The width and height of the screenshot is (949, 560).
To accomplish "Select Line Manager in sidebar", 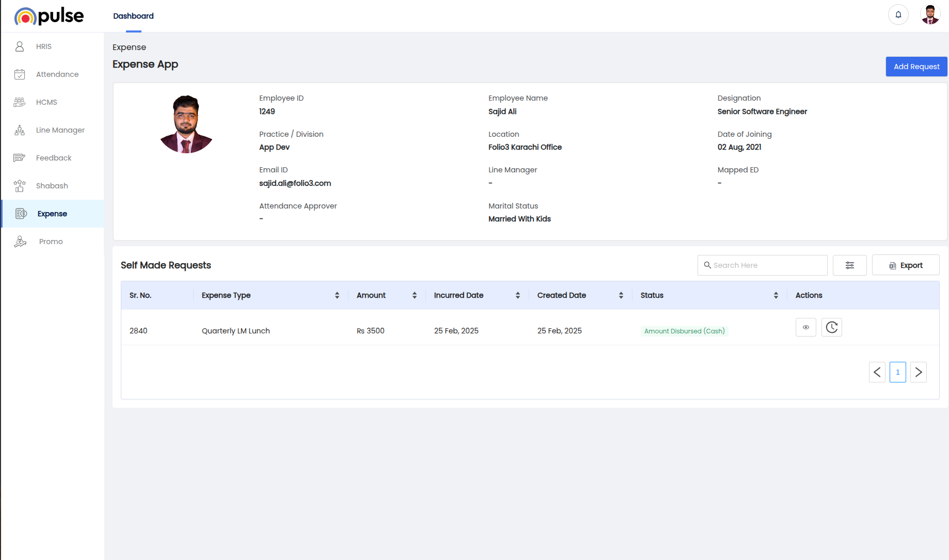I will [60, 130].
